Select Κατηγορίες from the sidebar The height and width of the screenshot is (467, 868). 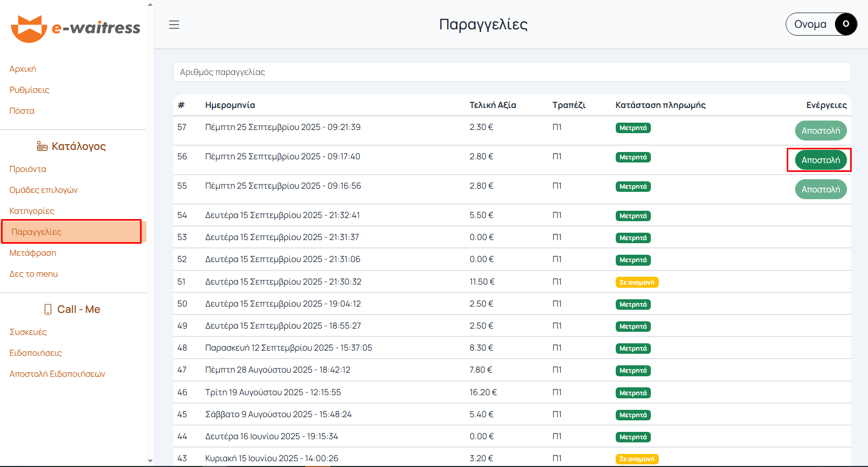pos(32,211)
